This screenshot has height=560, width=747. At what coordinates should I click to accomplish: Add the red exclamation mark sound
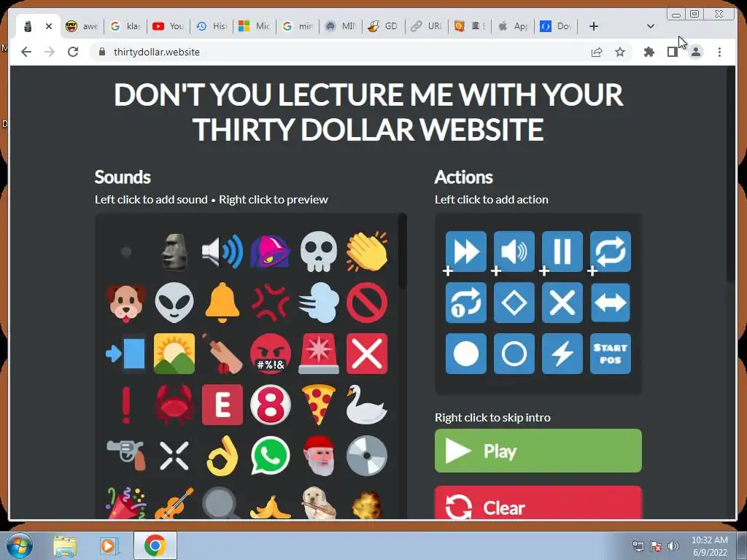[x=125, y=405]
